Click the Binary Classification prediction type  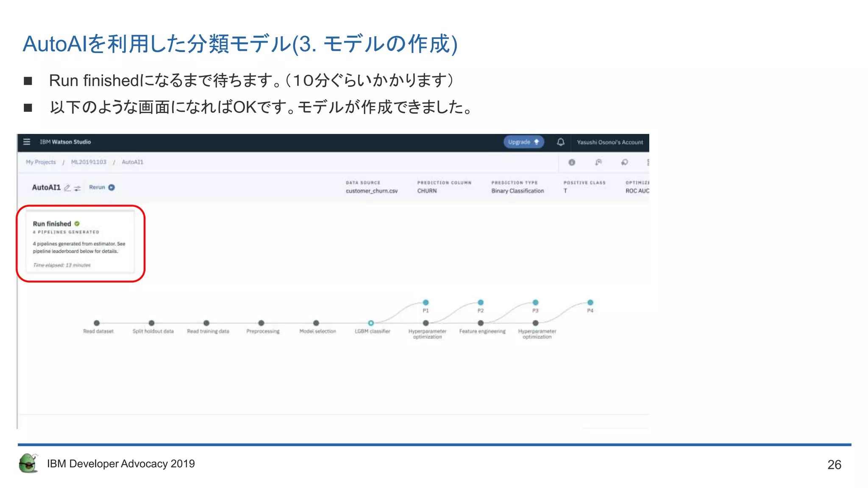(x=517, y=191)
